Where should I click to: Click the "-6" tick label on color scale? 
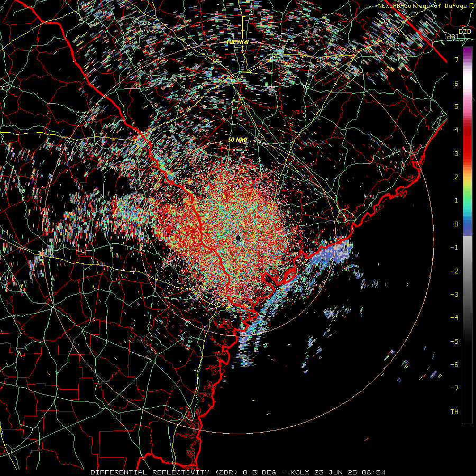(x=454, y=364)
